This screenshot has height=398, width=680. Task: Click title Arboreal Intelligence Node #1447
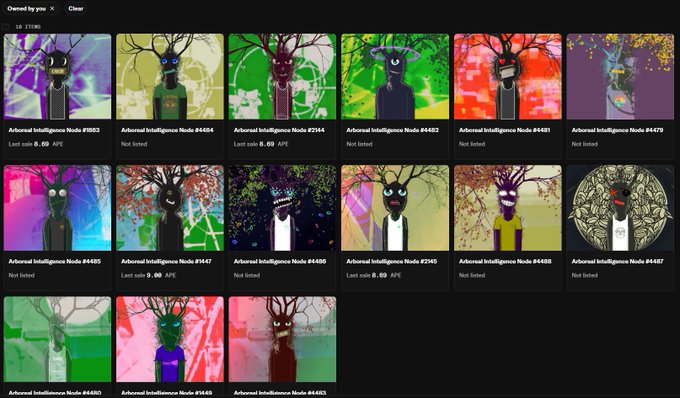pyautogui.click(x=167, y=261)
